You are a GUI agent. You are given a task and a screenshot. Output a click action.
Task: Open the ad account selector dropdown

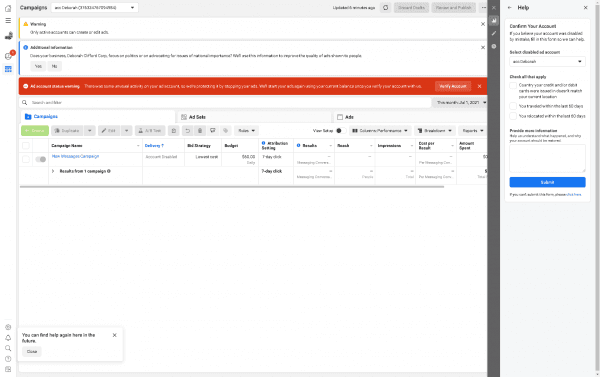[95, 8]
